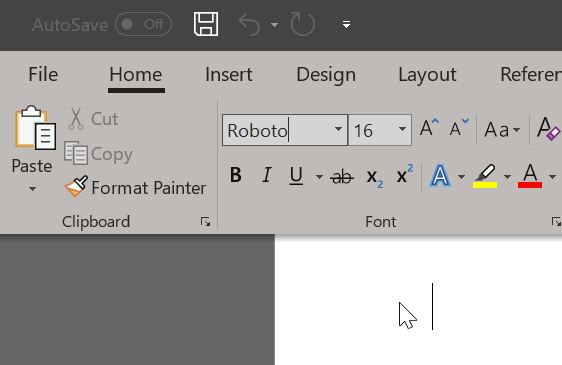562x365 pixels.
Task: Open font color picker arrow
Action: click(552, 176)
